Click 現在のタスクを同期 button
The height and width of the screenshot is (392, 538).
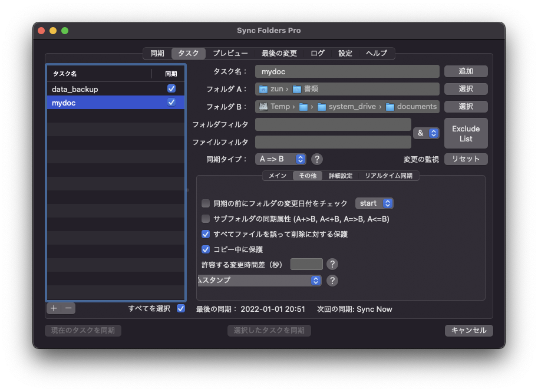click(x=83, y=331)
